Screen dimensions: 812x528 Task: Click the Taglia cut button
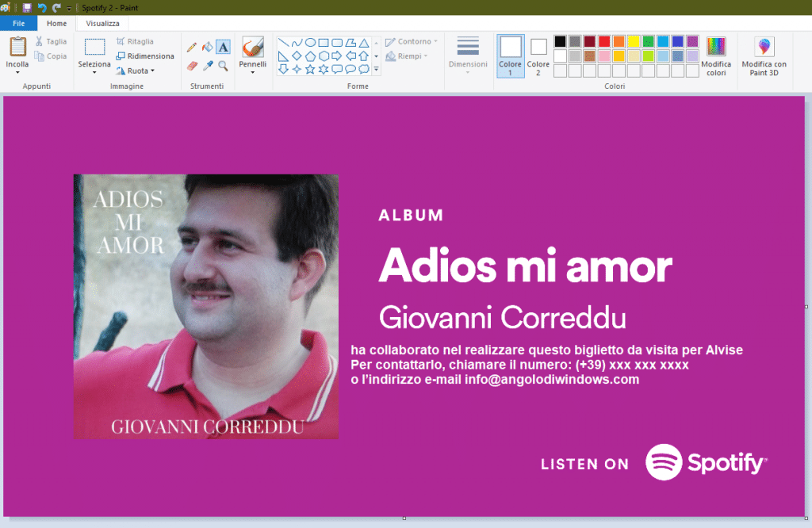[x=51, y=41]
